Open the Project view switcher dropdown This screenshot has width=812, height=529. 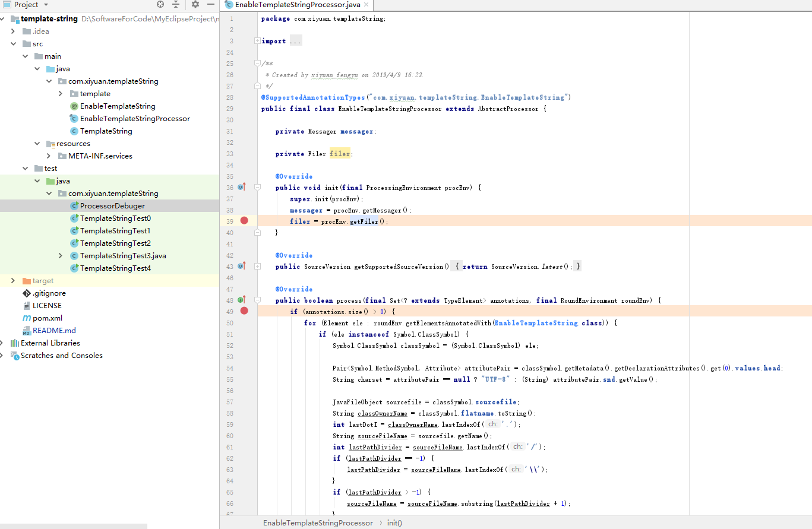pyautogui.click(x=45, y=5)
